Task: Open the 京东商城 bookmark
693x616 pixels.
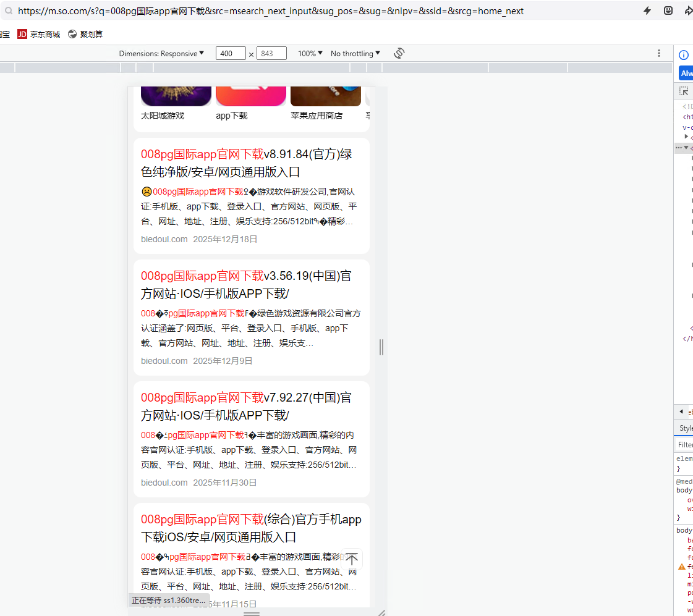Action: click(x=39, y=34)
